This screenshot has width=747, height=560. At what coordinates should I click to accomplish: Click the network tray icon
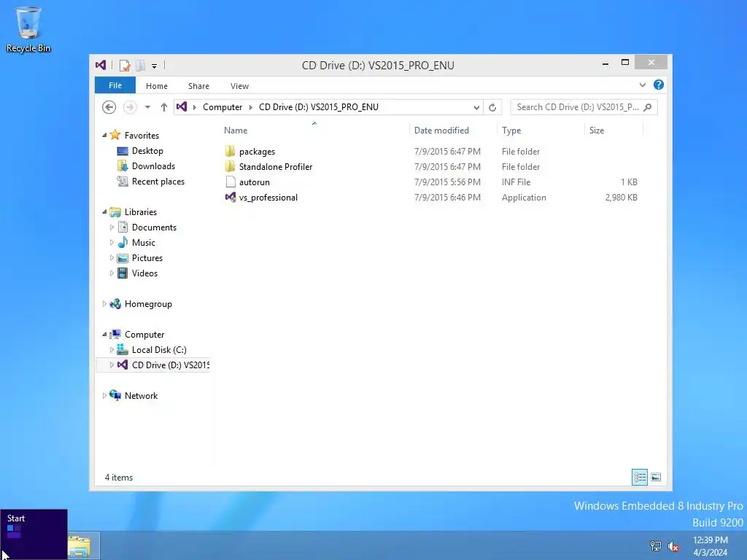point(656,546)
